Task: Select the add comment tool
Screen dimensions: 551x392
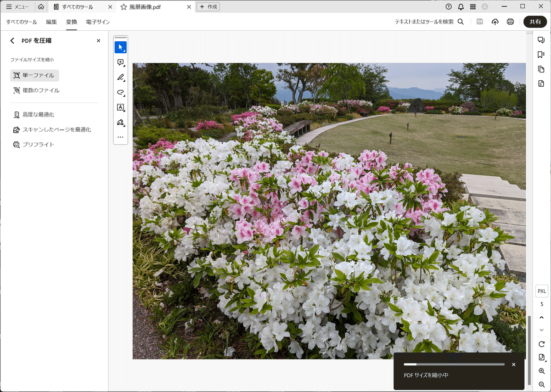Action: pyautogui.click(x=120, y=62)
